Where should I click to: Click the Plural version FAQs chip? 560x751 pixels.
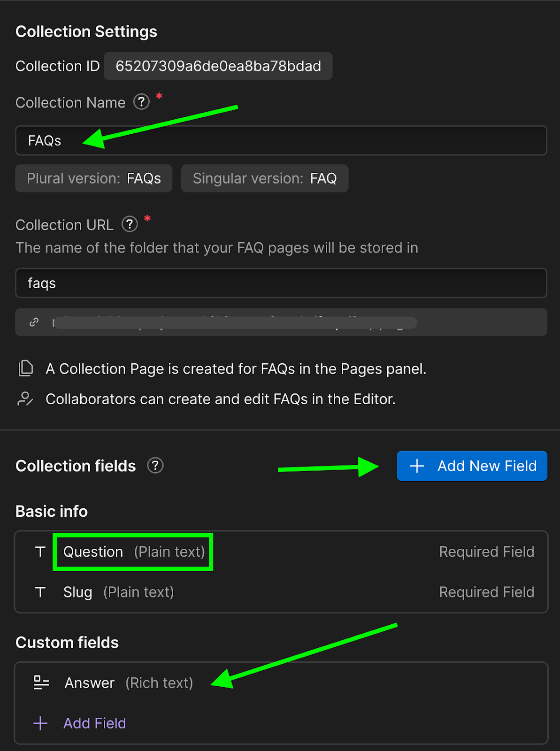pos(94,178)
